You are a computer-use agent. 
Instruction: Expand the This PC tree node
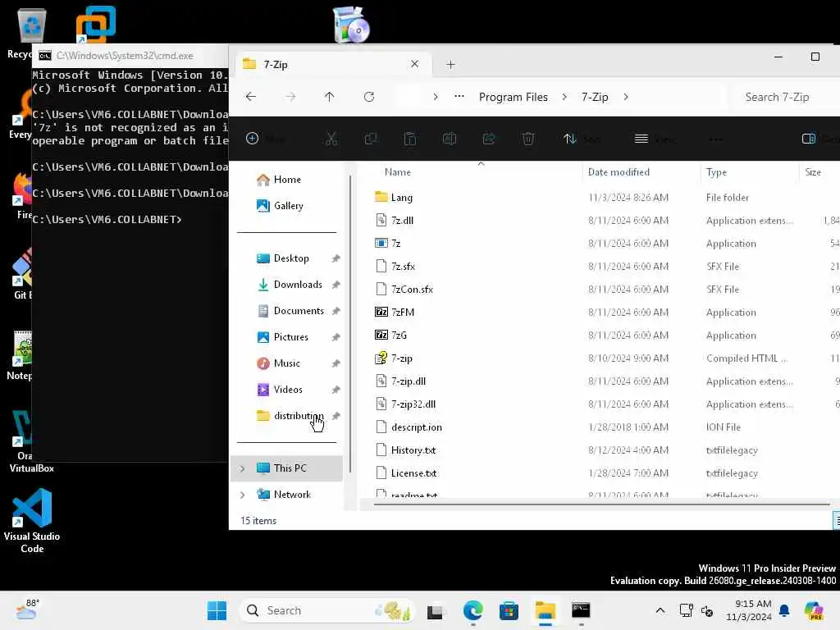coord(243,468)
